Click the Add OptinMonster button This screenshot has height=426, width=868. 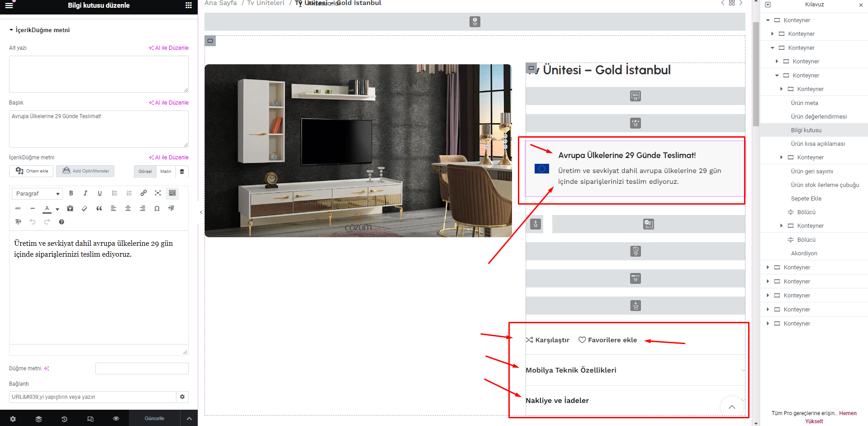[85, 171]
